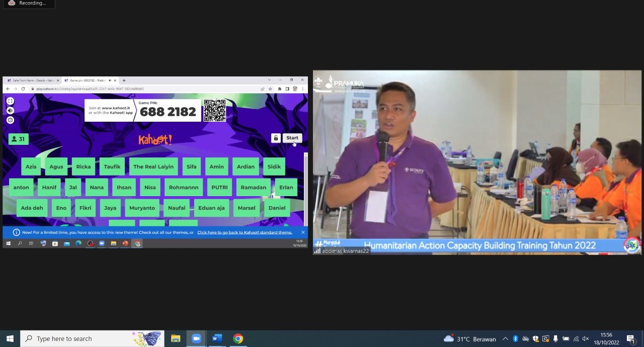Select player nickname Muryanto
This screenshot has width=644, height=347.
coord(142,208)
